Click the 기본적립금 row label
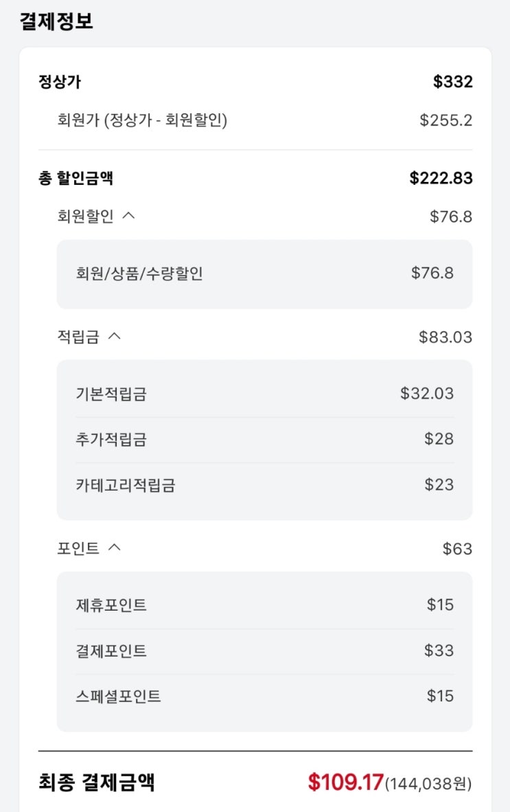Viewport: 510px width, 812px height. pyautogui.click(x=111, y=394)
